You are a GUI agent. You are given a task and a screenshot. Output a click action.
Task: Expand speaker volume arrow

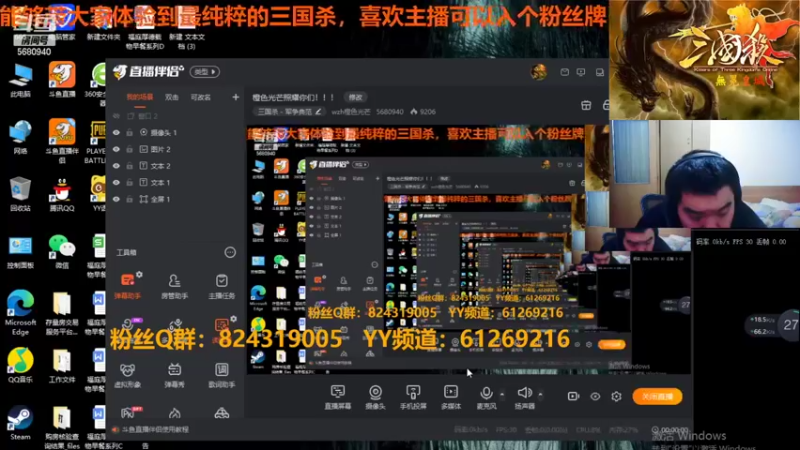tap(540, 394)
